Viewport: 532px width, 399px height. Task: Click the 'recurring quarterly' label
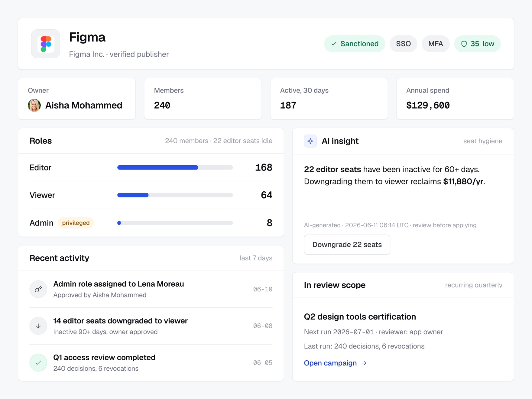[x=474, y=285]
